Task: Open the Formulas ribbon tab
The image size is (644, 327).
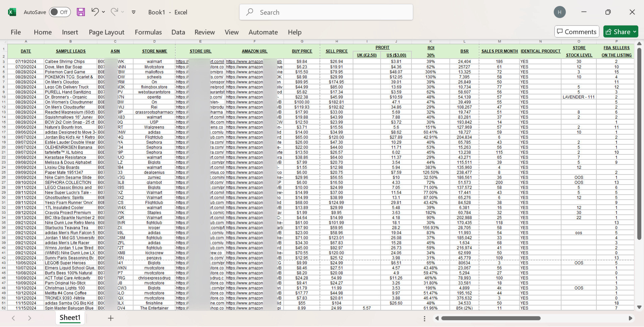Action: (x=148, y=32)
